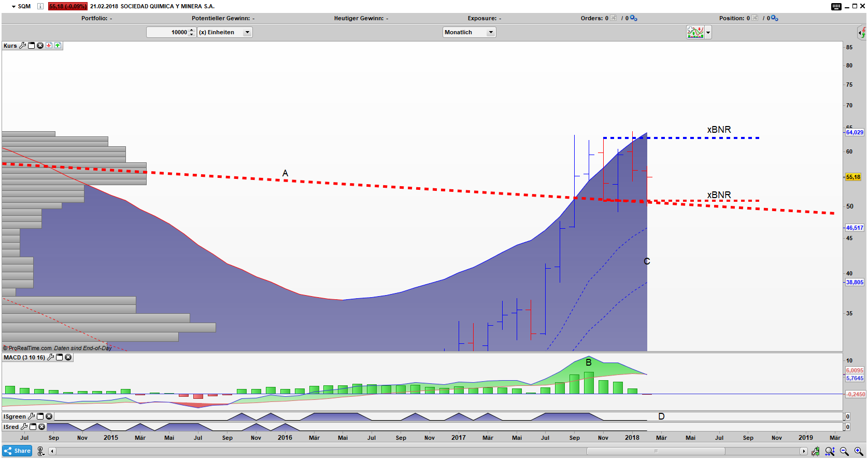This screenshot has width=868, height=459.
Task: Open the Einheiten units dropdown
Action: pyautogui.click(x=247, y=32)
